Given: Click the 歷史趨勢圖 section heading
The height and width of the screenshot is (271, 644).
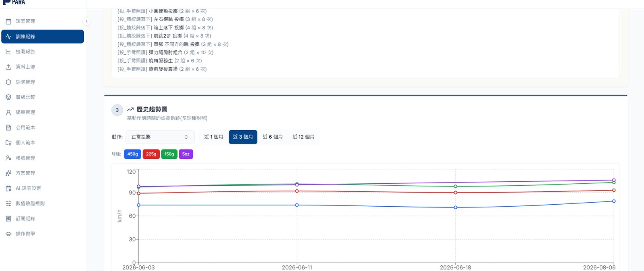Looking at the screenshot, I should point(152,109).
